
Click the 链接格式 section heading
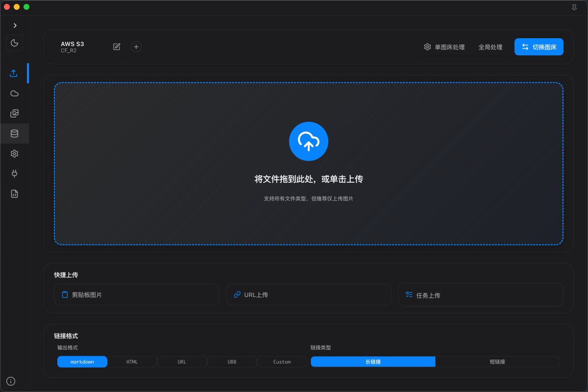click(66, 336)
